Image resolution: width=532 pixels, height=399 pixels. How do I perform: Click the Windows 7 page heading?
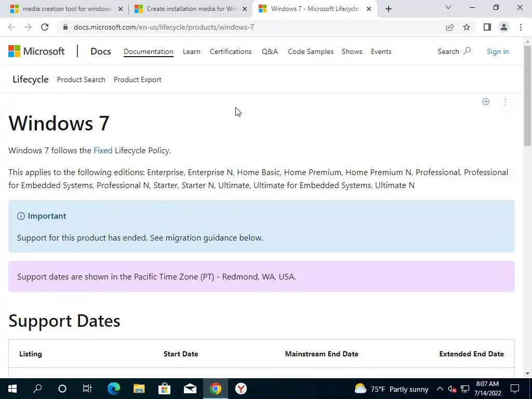click(59, 123)
